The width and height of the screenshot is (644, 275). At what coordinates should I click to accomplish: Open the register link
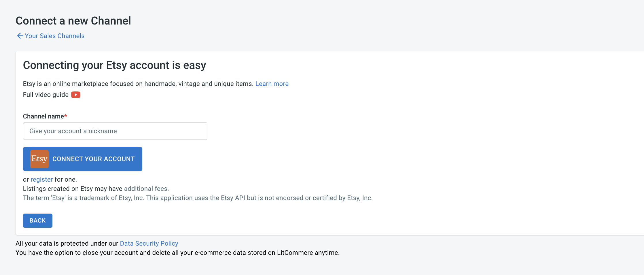[42, 179]
